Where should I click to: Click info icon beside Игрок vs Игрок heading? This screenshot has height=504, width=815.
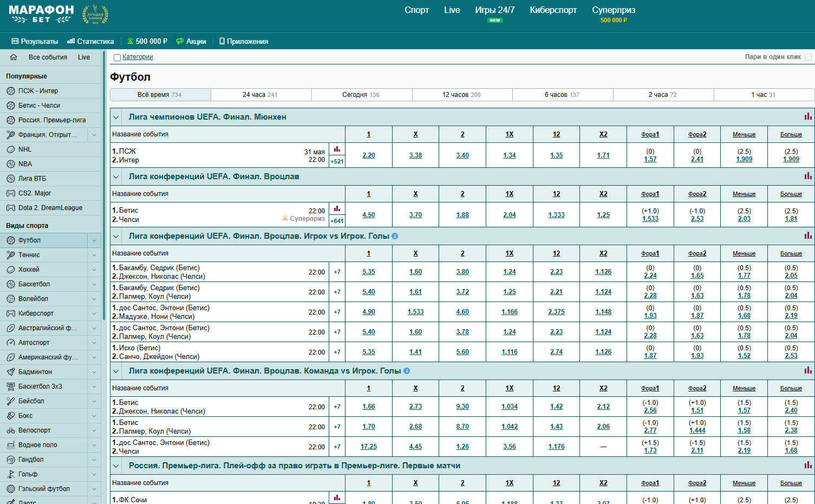tap(395, 236)
